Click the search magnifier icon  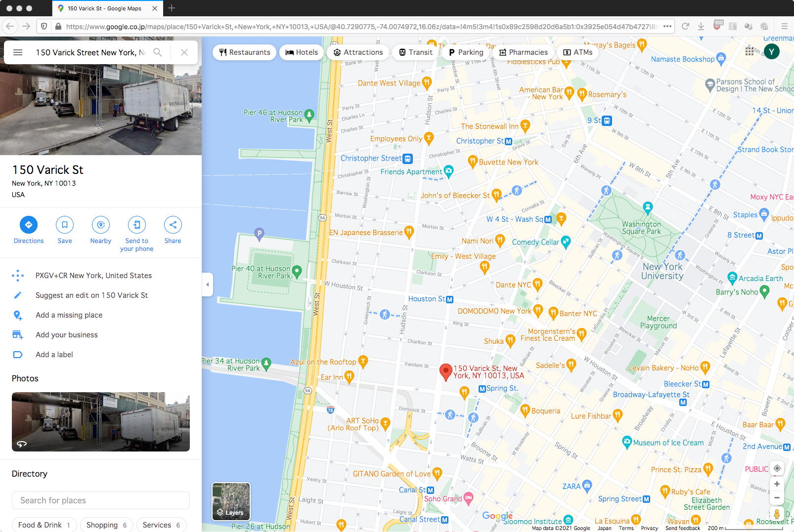158,52
